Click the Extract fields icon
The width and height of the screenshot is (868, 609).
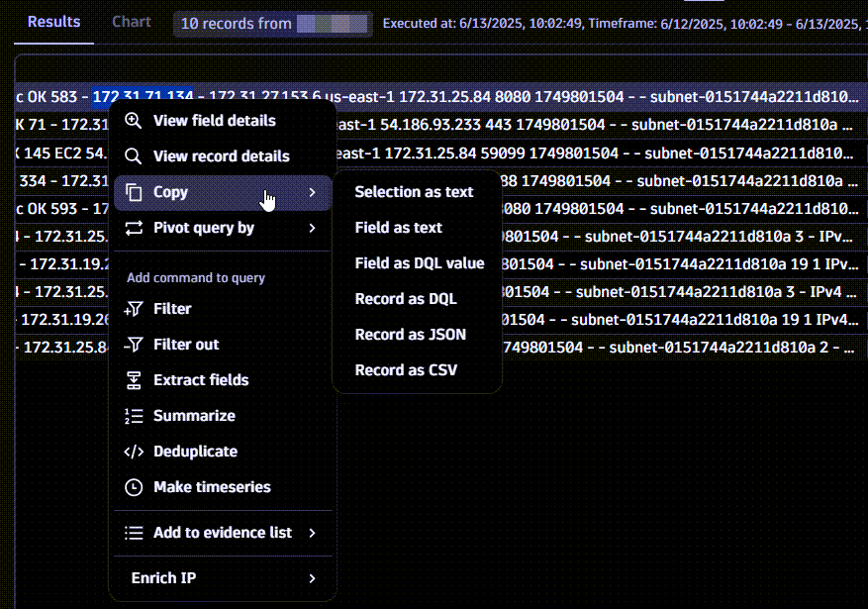coord(134,380)
